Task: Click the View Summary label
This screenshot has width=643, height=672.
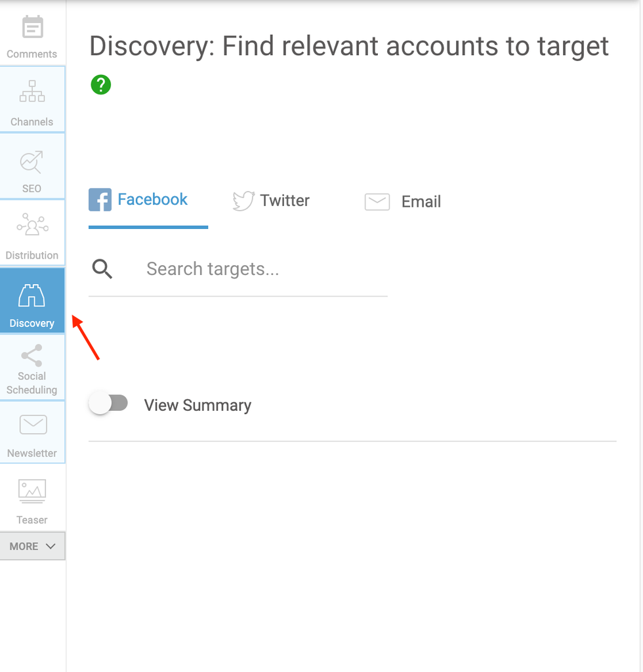Action: click(197, 406)
